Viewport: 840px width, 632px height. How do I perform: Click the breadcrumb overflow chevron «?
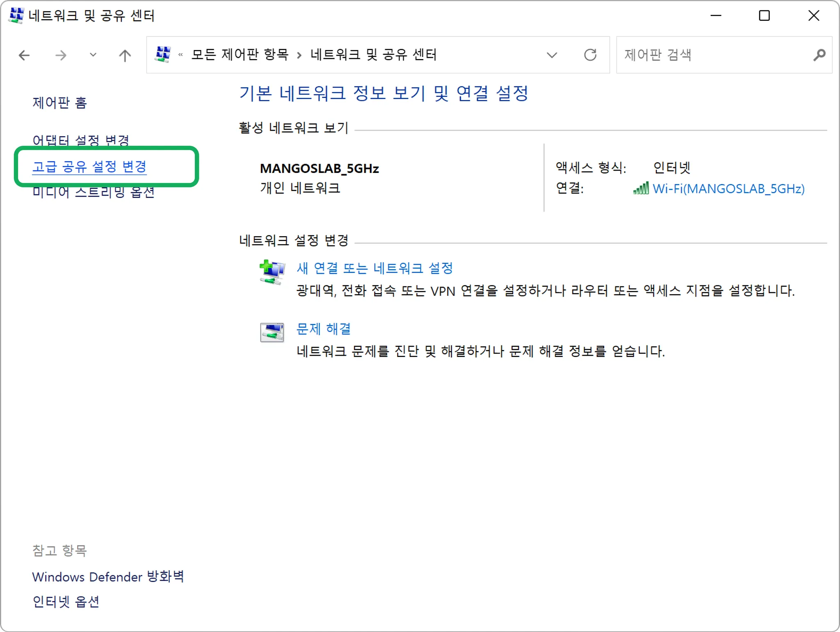(x=180, y=55)
